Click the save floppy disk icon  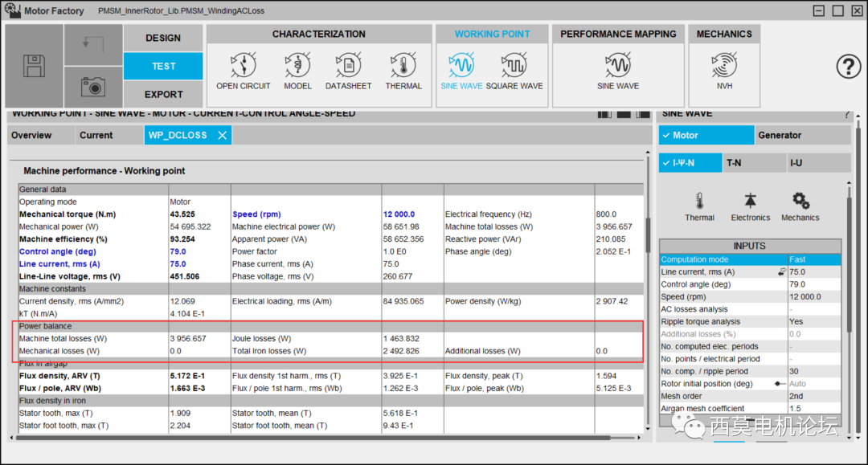click(x=34, y=66)
